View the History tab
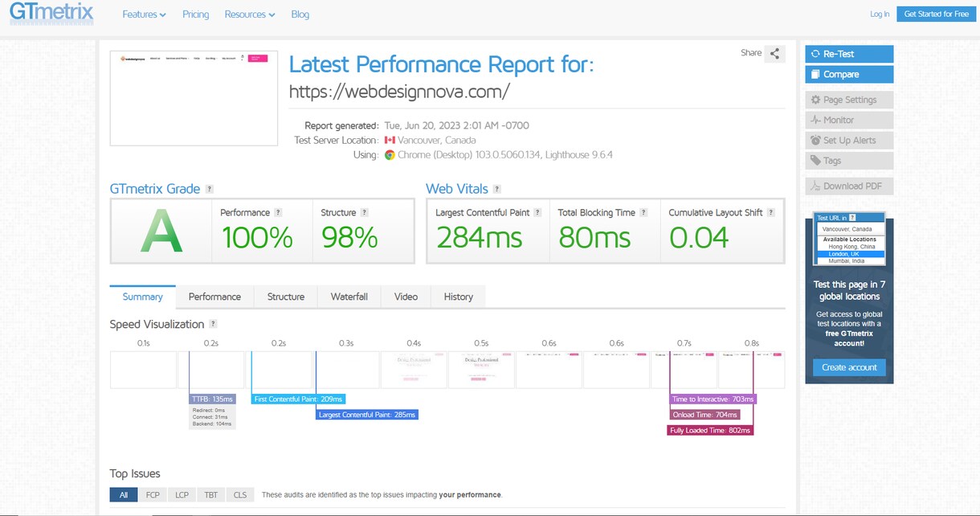980x516 pixels. point(459,297)
